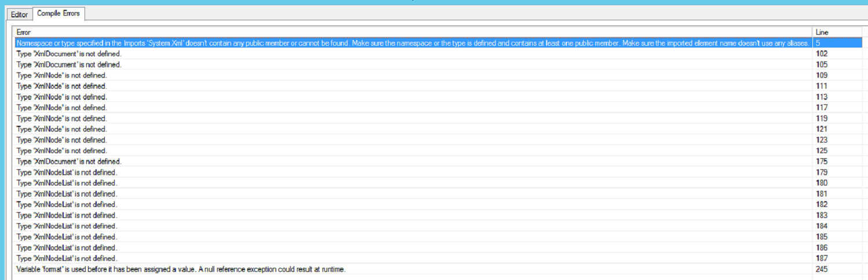Click line number 121 cell

(x=837, y=129)
